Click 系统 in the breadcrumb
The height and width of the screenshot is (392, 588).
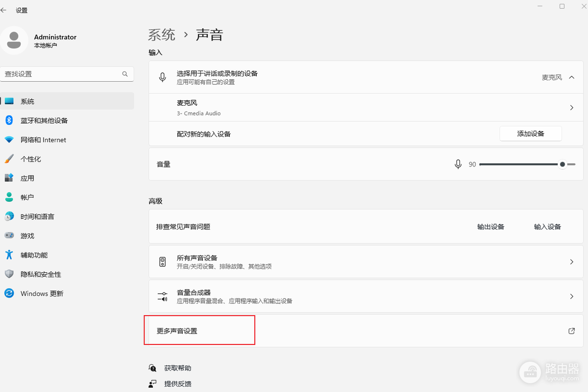162,35
